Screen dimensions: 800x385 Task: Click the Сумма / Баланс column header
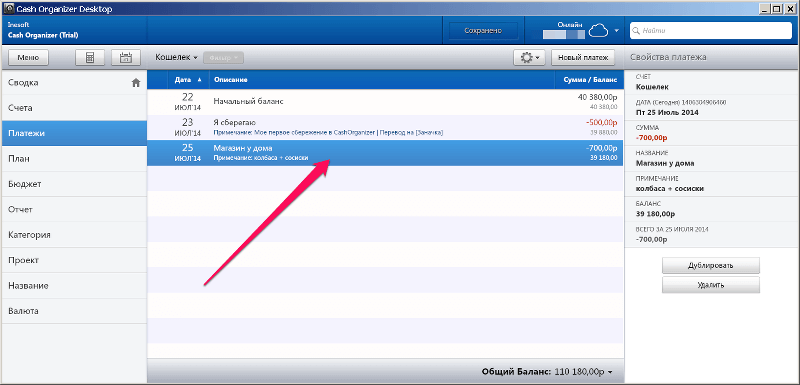click(x=589, y=80)
